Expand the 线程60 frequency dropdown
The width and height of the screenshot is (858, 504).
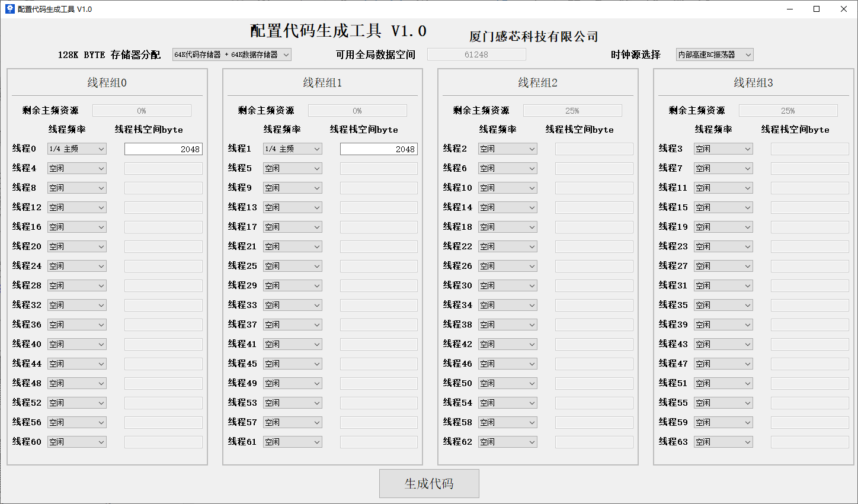coord(77,442)
